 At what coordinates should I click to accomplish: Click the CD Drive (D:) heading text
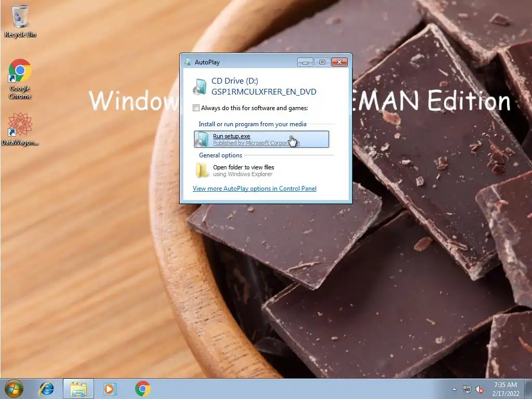click(x=235, y=81)
